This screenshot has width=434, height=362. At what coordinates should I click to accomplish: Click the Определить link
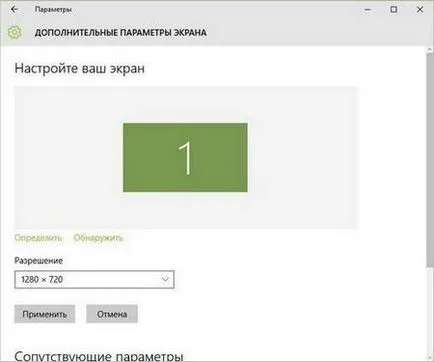38,238
